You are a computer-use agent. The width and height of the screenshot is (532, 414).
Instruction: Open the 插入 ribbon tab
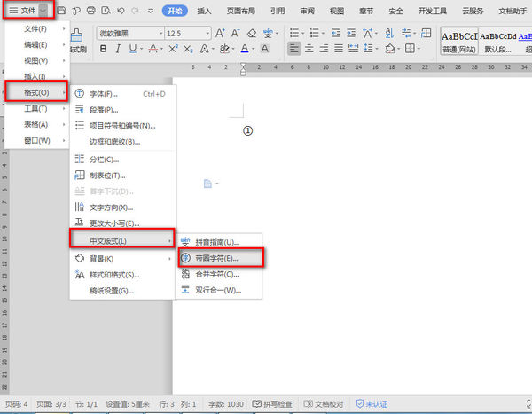[x=204, y=11]
